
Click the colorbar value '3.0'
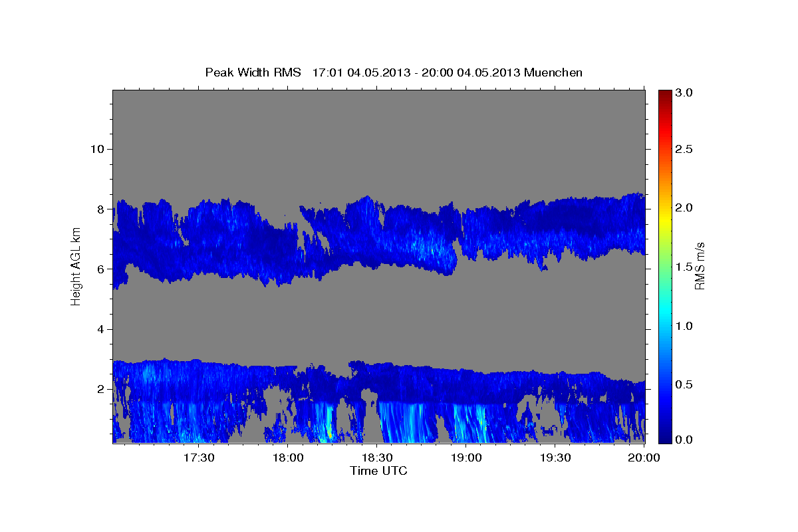(684, 93)
